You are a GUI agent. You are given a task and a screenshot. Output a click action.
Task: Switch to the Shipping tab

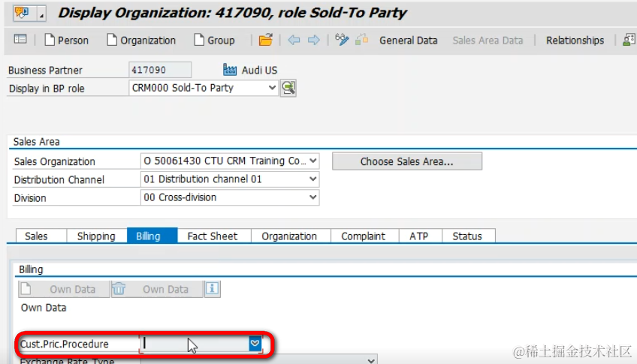(x=97, y=236)
